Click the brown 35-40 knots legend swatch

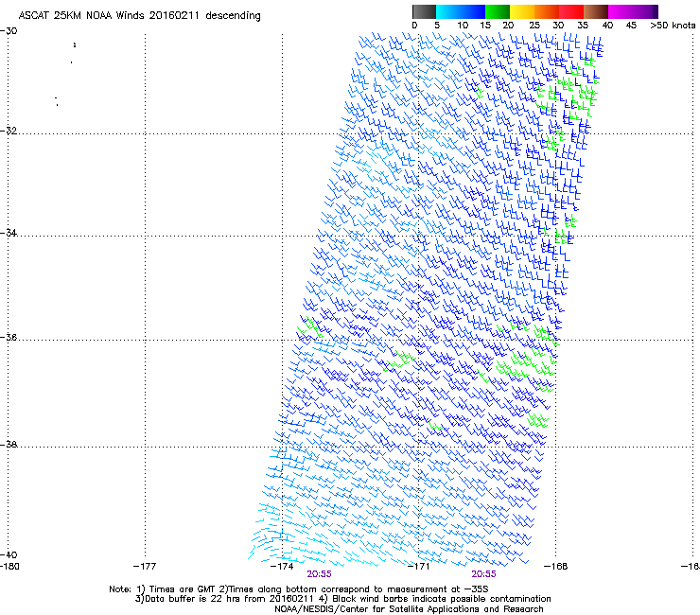click(596, 11)
